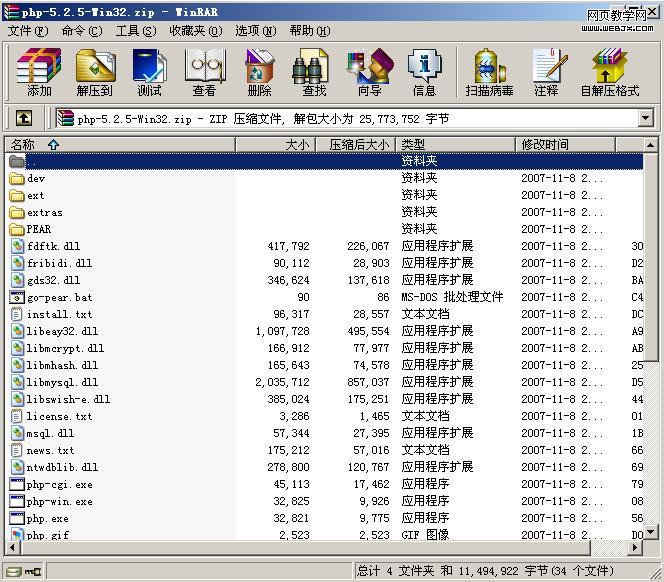Viewport: 664px width, 582px height.
Task: Click the fdftk.dll file icon
Action: click(17, 246)
